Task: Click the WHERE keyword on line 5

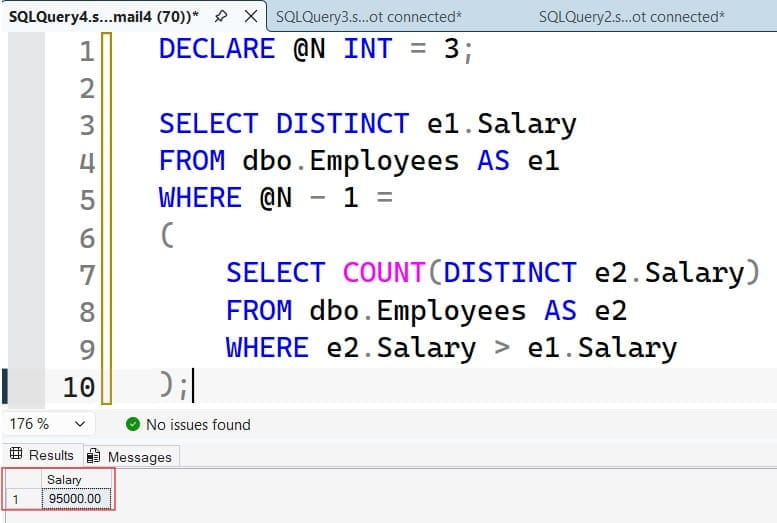Action: (200, 198)
